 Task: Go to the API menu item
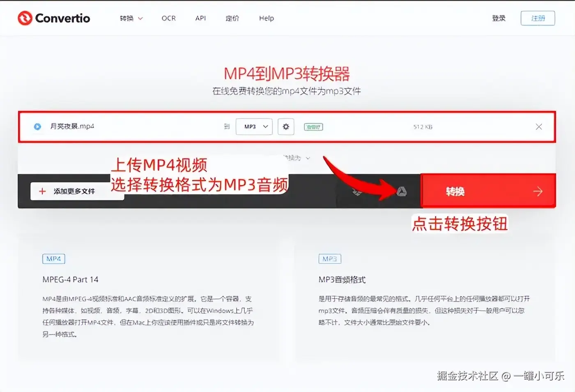tap(200, 18)
